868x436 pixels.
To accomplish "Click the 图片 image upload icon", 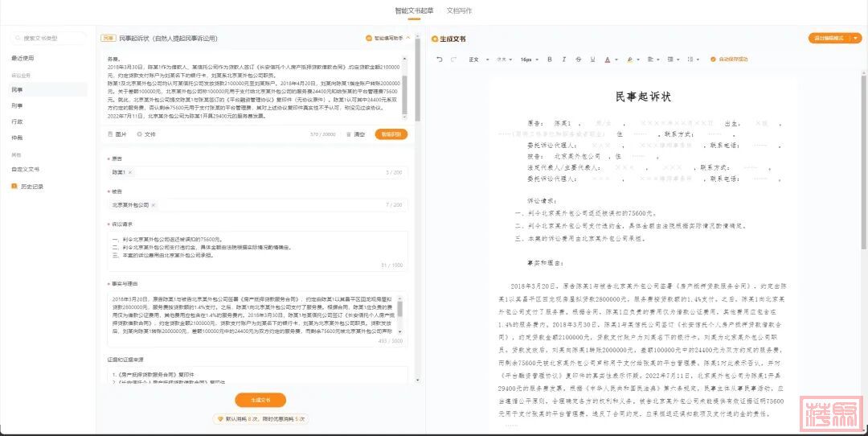I will (117, 134).
